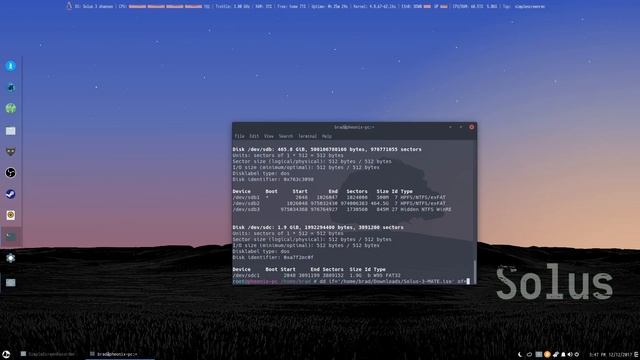Click the /dev/sdb3 partition row

[342, 209]
